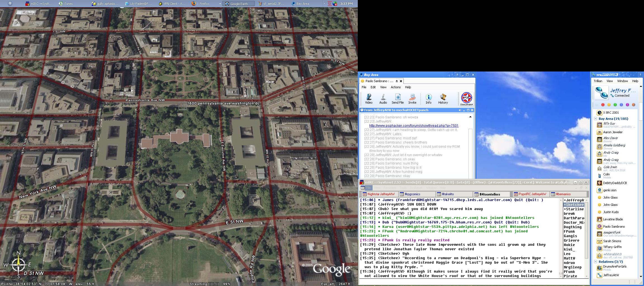Select contact Paolo Sambrano in list
Image resolution: width=644 pixels, height=286 pixels.
coord(614,227)
